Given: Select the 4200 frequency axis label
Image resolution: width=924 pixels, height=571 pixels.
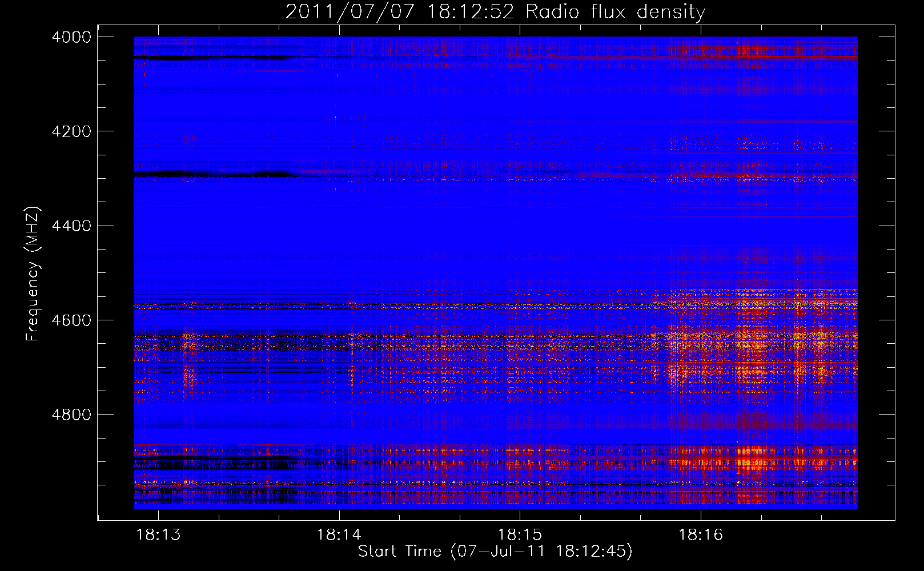Looking at the screenshot, I should point(71,131).
